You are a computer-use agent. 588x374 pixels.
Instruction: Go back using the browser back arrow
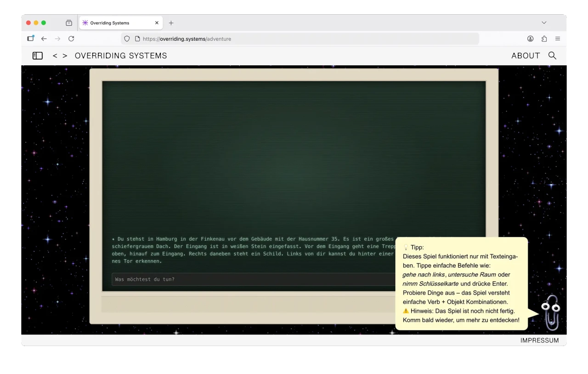44,39
